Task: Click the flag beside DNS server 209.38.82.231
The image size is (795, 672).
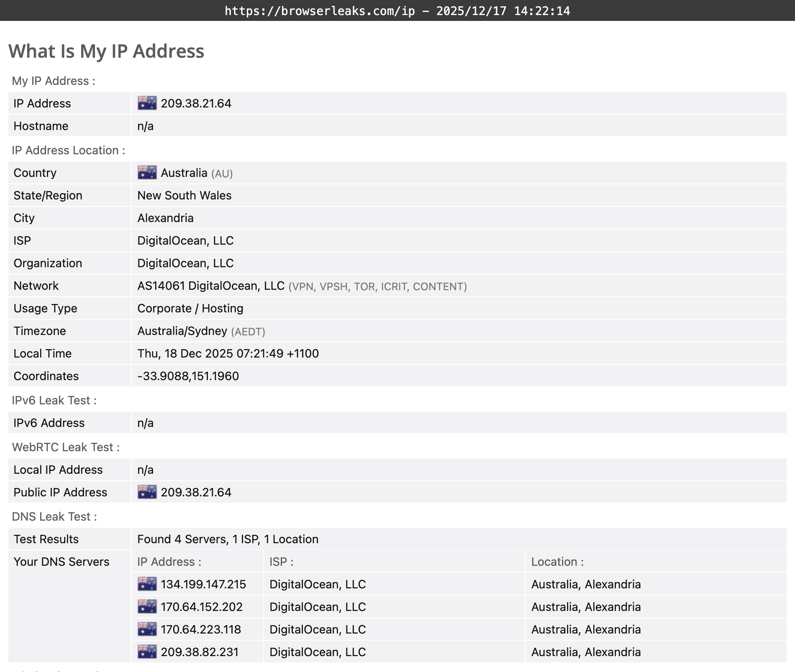Action: [x=147, y=652]
